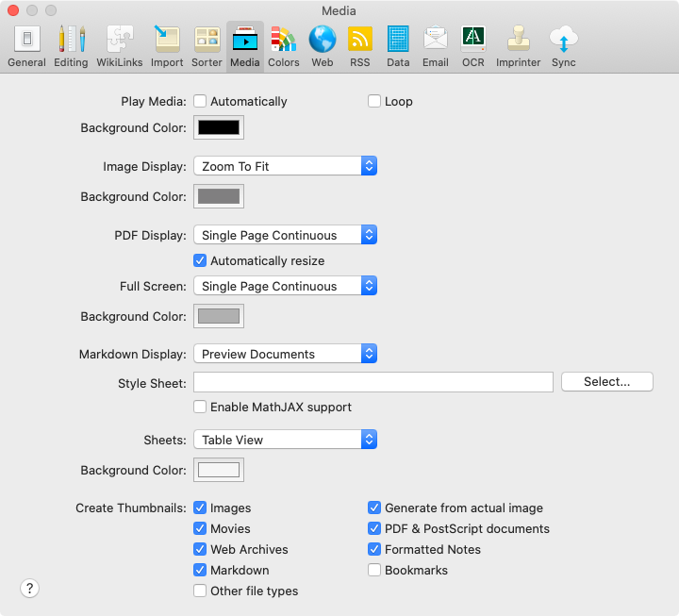Click the Select... style sheet button
The image size is (679, 616).
pos(606,381)
